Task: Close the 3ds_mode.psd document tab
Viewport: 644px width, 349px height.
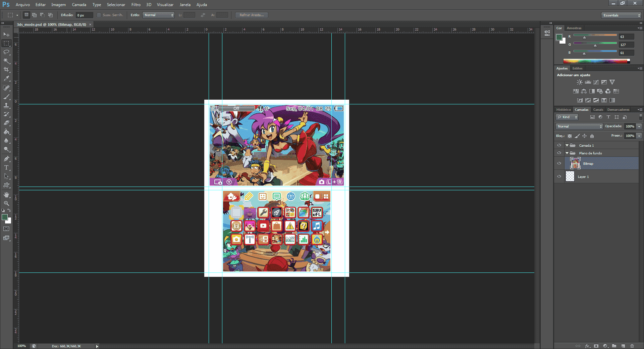Action: pos(90,24)
